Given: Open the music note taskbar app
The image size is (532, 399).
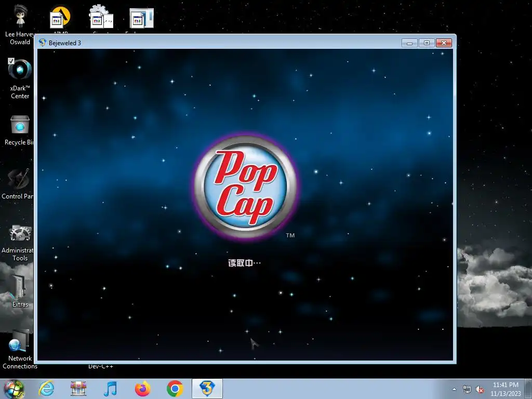Looking at the screenshot, I should tap(110, 389).
